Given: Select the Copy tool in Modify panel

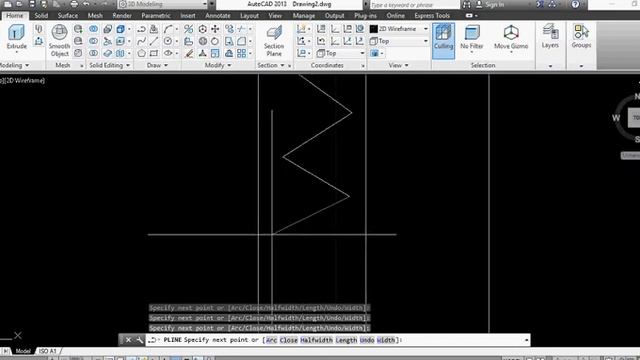Looking at the screenshot, I should tap(229, 29).
